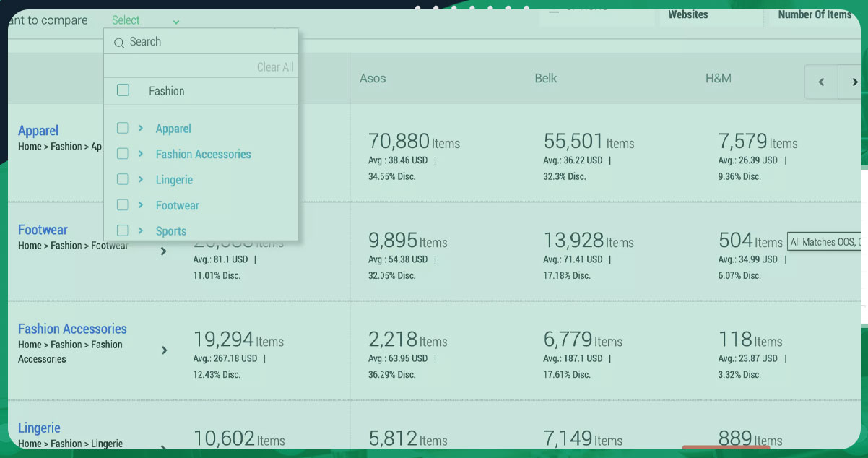
Task: Open the Fashion Accessories category row link
Action: point(72,329)
